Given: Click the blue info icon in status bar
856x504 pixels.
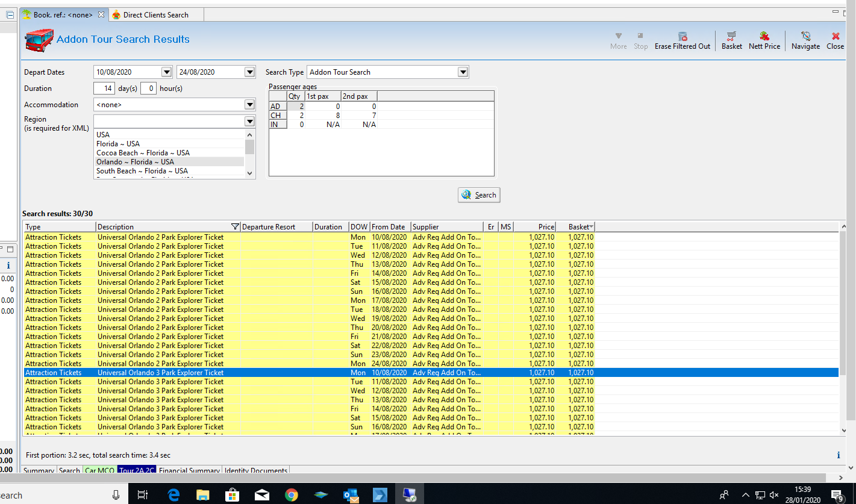Looking at the screenshot, I should tap(839, 455).
